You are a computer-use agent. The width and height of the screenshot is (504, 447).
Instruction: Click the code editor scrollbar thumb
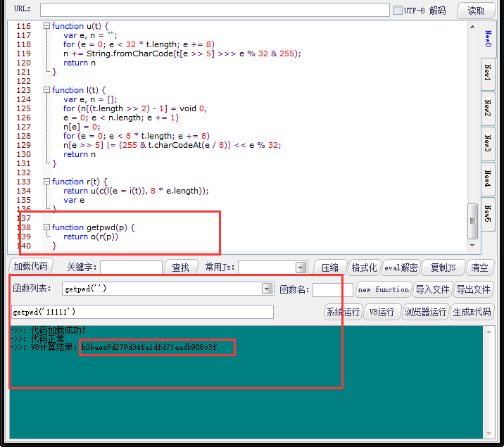click(x=472, y=221)
